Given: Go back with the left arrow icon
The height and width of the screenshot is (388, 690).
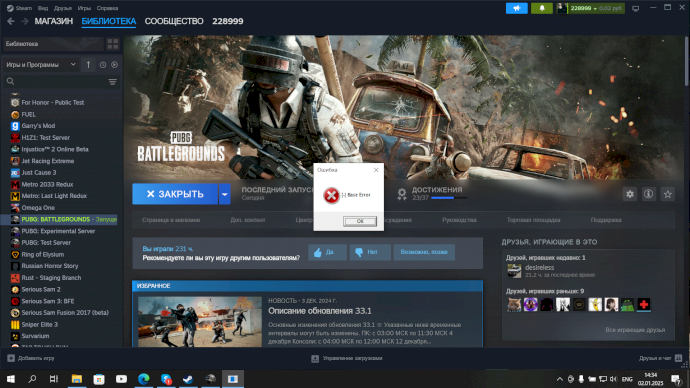Looking at the screenshot, I should click(x=11, y=21).
